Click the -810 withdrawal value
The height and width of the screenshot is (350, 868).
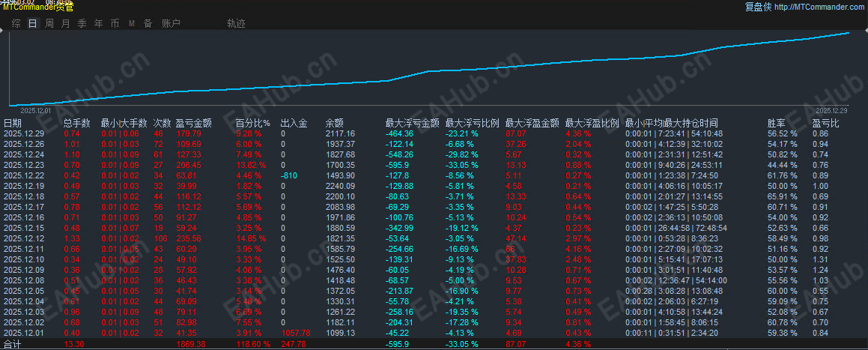(288, 175)
